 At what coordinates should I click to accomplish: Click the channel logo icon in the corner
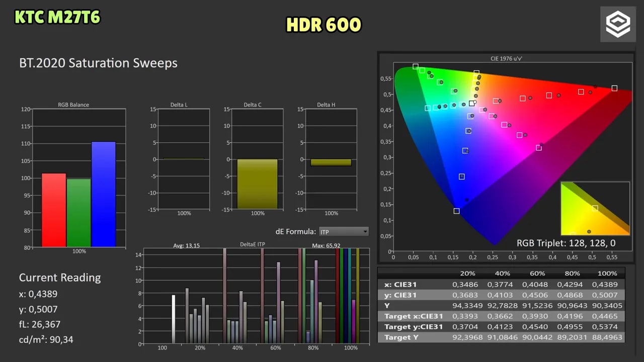[618, 24]
